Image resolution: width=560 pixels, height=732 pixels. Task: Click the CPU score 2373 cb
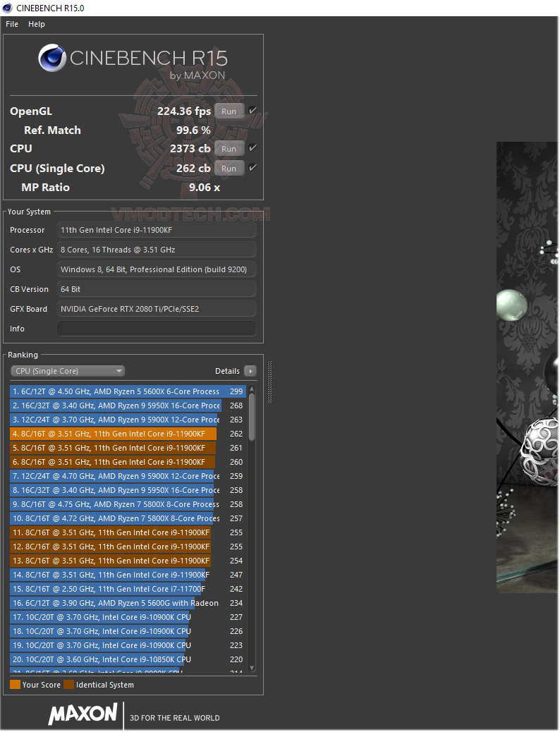[x=190, y=149]
